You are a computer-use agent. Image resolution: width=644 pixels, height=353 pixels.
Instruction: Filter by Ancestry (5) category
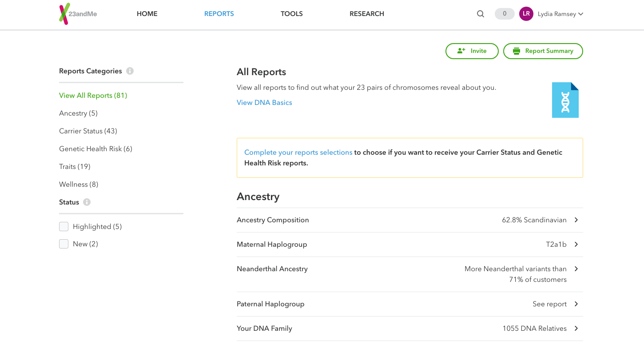pyautogui.click(x=78, y=113)
